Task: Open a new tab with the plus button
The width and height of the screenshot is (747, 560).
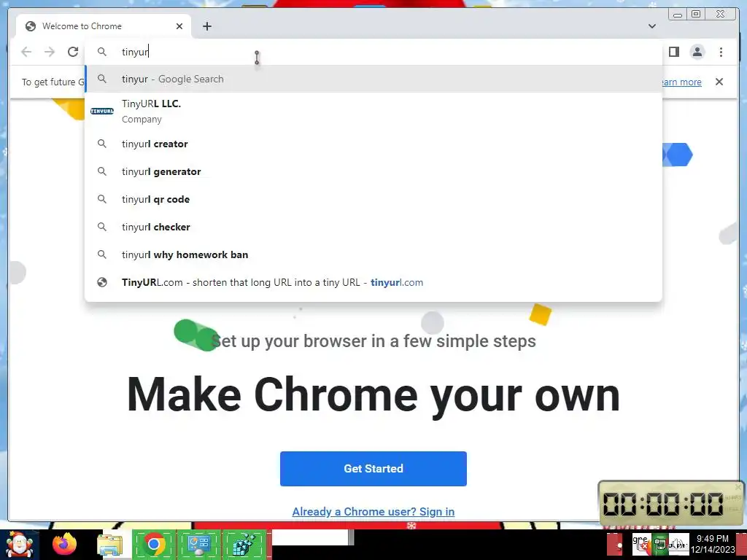Action: pos(206,26)
